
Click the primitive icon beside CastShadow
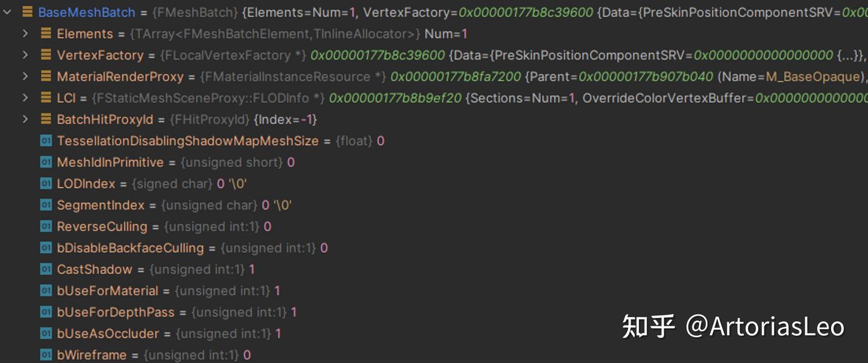tap(46, 269)
